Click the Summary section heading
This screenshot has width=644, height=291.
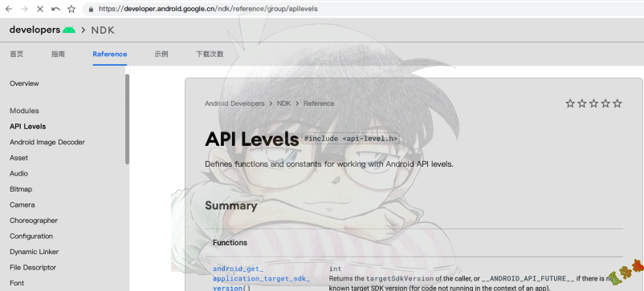(230, 205)
